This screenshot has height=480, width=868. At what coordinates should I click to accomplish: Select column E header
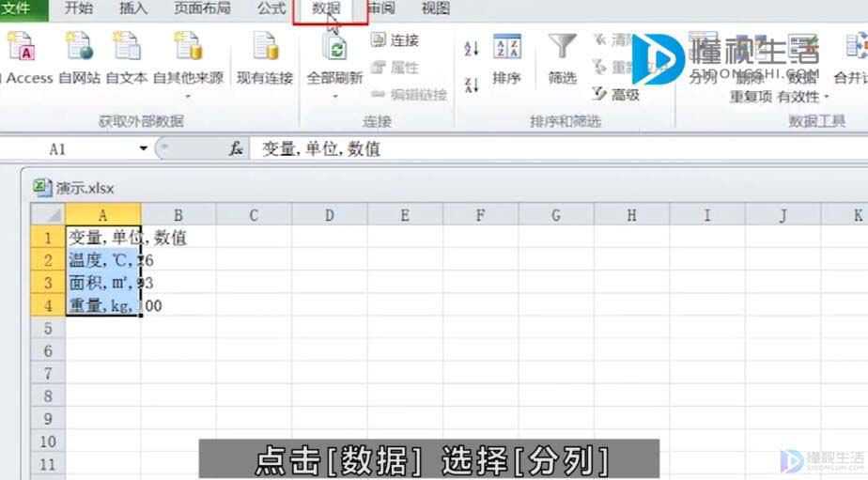(x=405, y=214)
